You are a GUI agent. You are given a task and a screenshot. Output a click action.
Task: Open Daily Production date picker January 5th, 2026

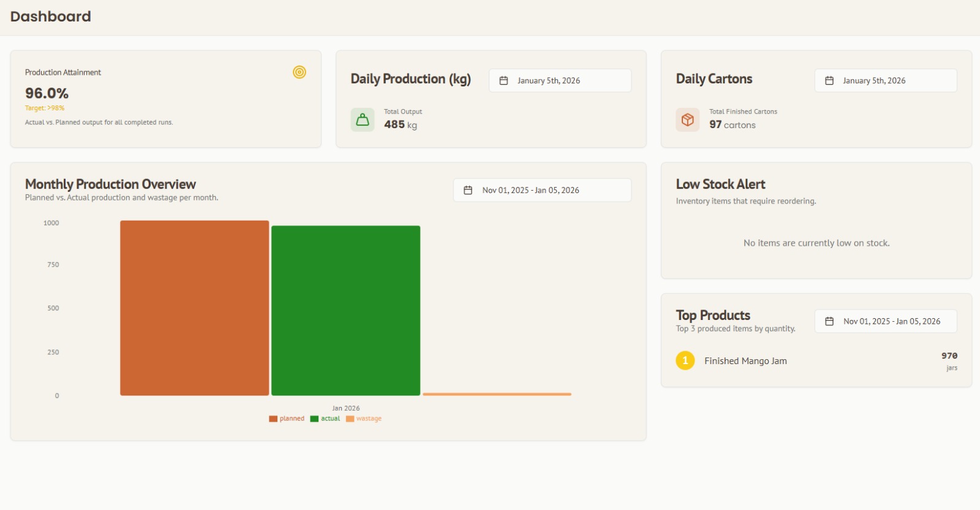pyautogui.click(x=560, y=81)
